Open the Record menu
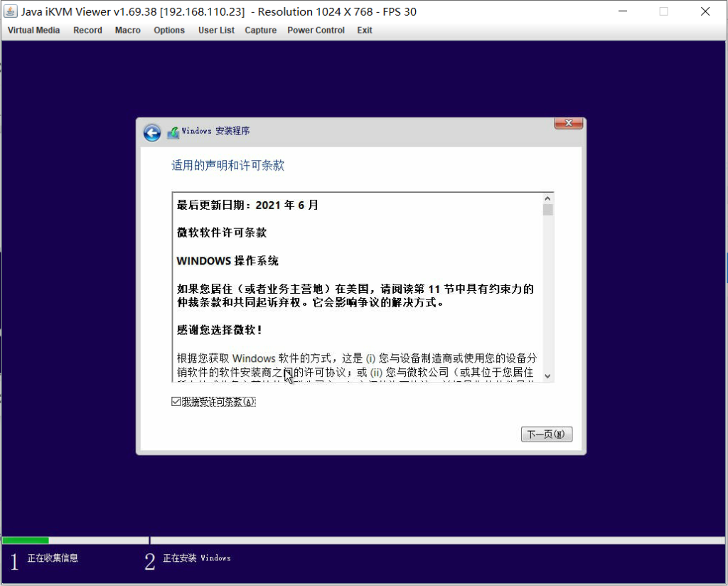This screenshot has height=586, width=728. (x=87, y=31)
